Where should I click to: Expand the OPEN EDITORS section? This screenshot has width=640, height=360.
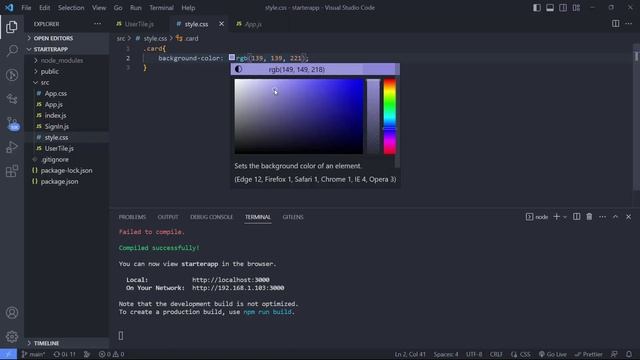(x=67, y=38)
